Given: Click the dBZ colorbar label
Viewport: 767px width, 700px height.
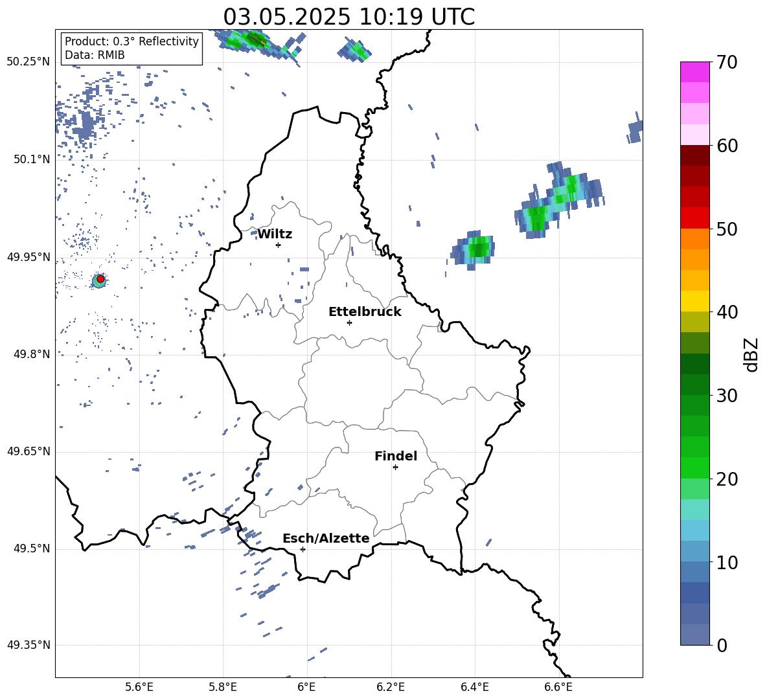Looking at the screenshot, I should pyautogui.click(x=752, y=354).
